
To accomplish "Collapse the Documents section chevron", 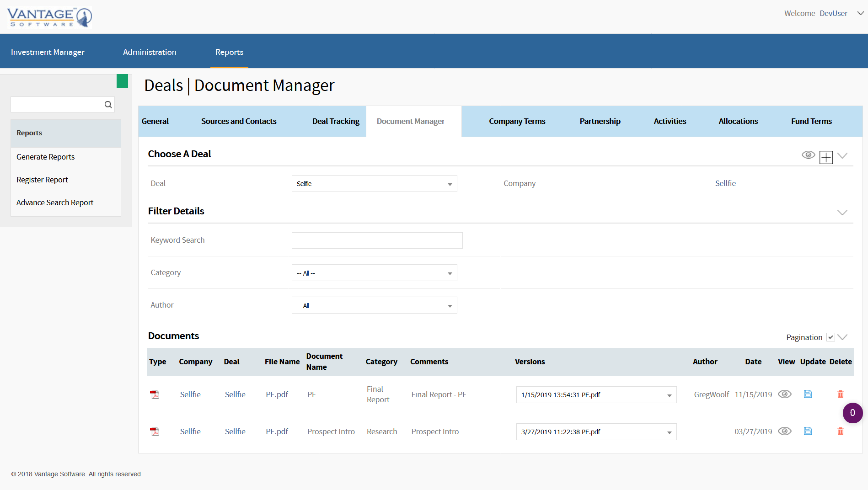I will 842,337.
